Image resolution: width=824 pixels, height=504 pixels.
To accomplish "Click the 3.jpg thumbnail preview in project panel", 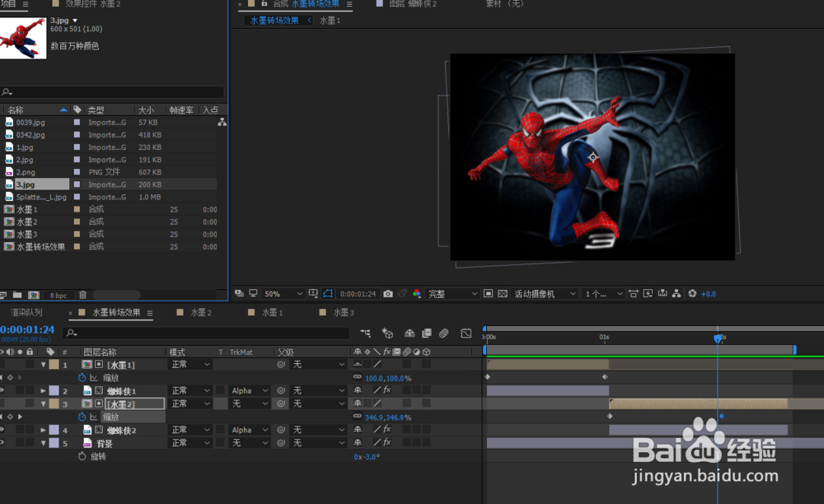I will point(23,38).
